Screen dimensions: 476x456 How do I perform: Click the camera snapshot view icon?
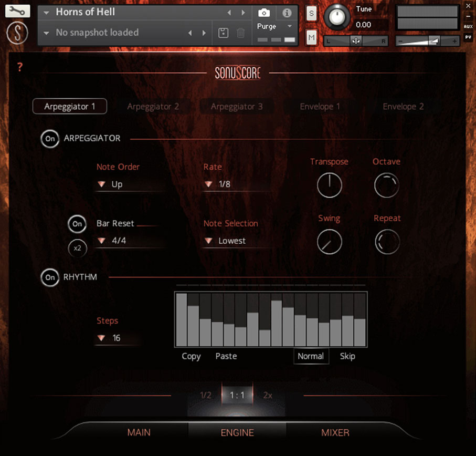click(x=264, y=13)
